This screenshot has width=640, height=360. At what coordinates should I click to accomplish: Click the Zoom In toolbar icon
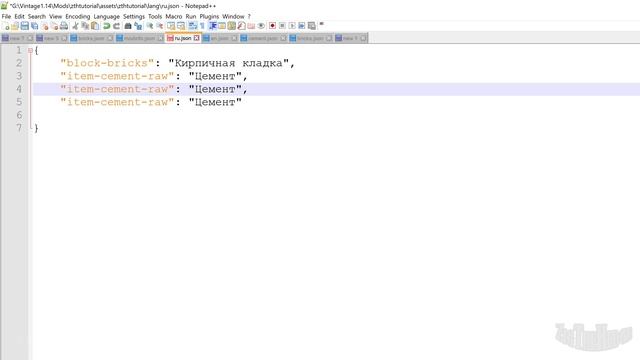(x=150, y=26)
